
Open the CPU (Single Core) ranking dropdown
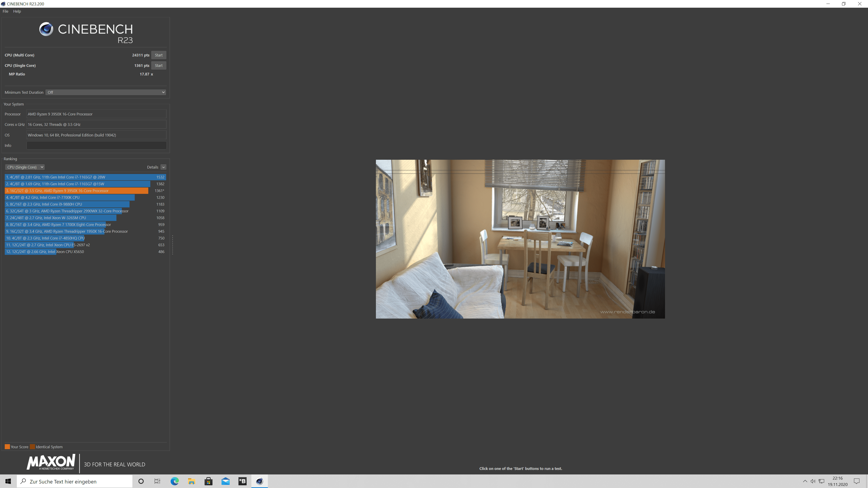coord(25,167)
